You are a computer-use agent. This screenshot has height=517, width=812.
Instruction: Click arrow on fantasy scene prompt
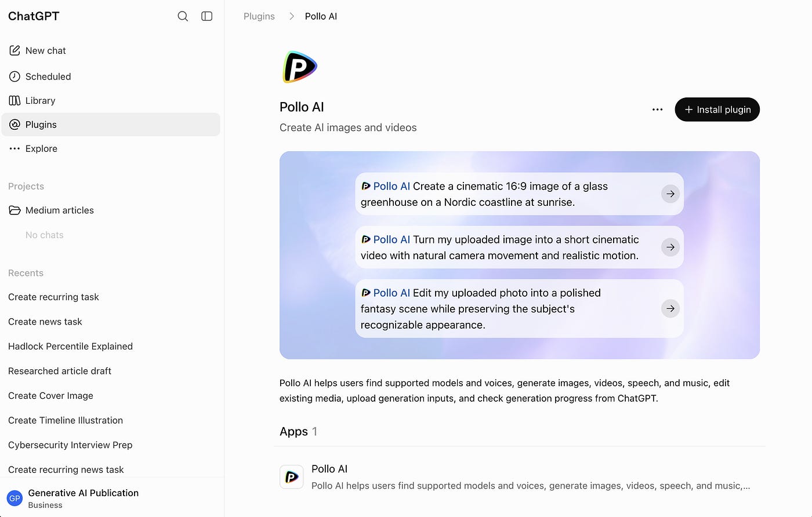(x=670, y=309)
